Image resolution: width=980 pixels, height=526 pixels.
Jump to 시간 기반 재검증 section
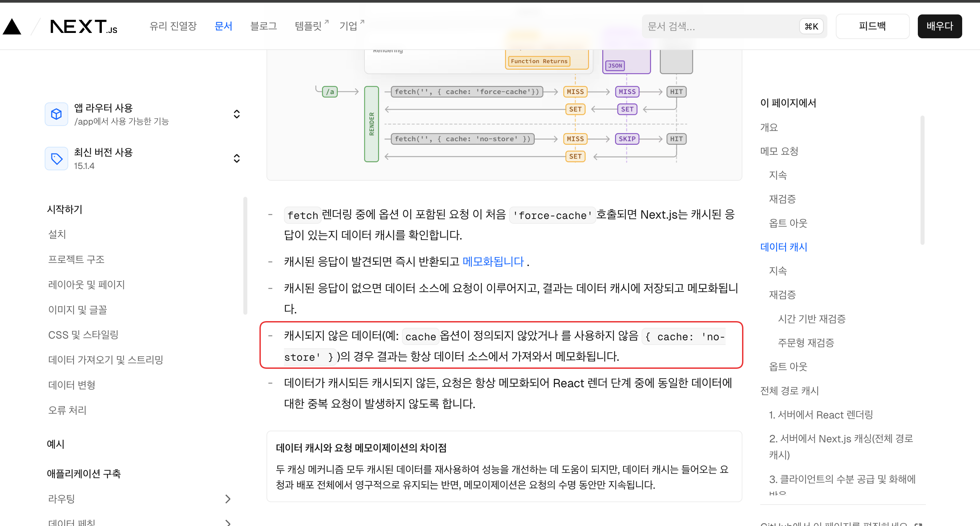812,319
